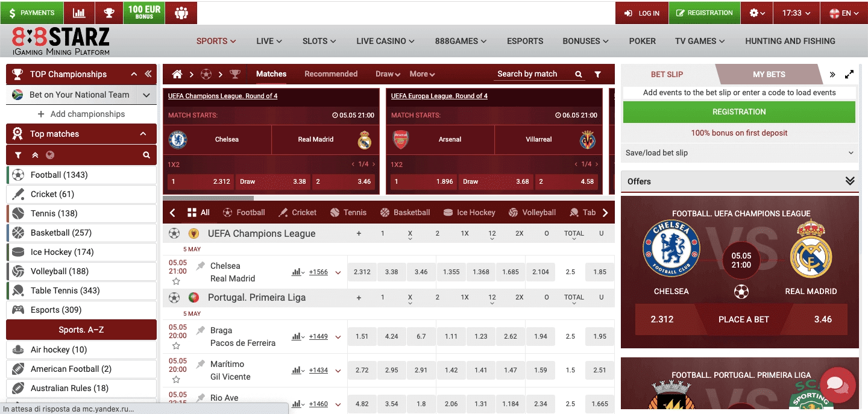The height and width of the screenshot is (414, 868).
Task: Open the More dropdown in matches bar
Action: click(422, 74)
